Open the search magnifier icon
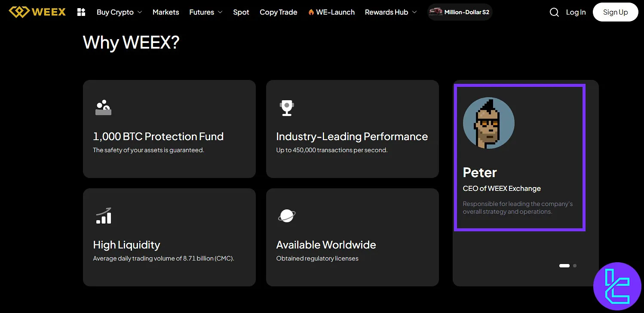The height and width of the screenshot is (313, 644). click(554, 12)
